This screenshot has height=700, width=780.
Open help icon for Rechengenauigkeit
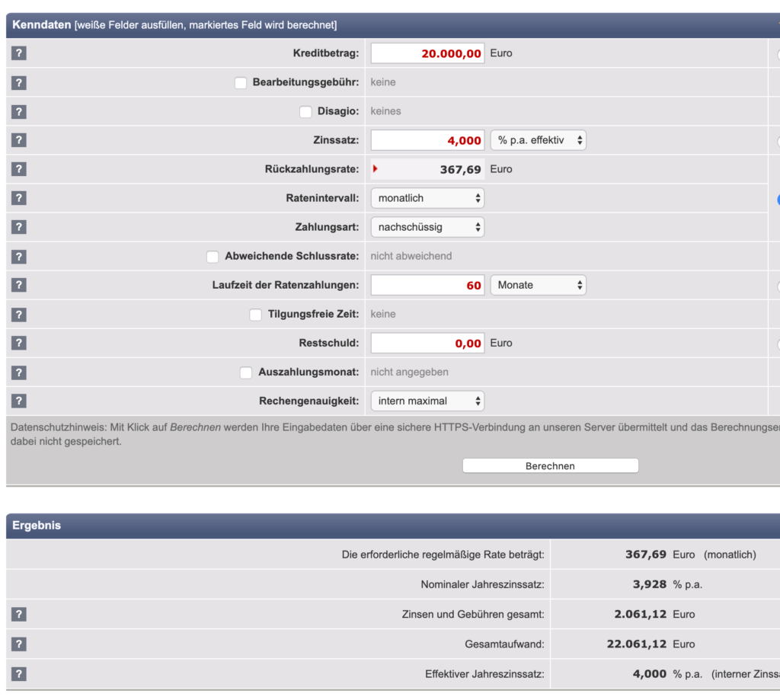pyautogui.click(x=19, y=401)
